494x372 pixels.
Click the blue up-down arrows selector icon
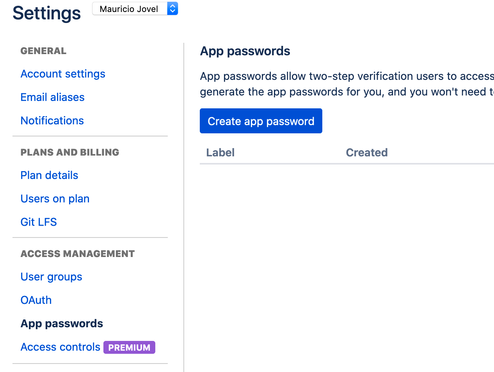(172, 9)
